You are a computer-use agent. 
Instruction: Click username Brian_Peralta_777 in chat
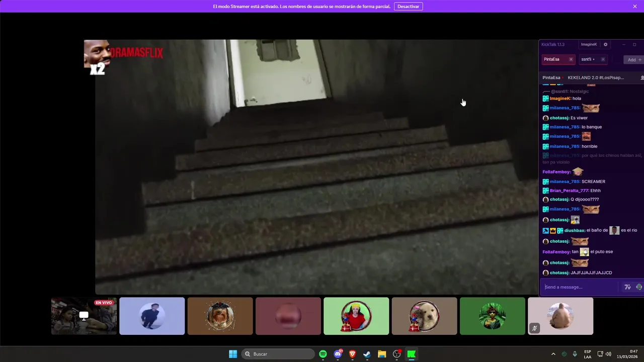click(x=569, y=191)
